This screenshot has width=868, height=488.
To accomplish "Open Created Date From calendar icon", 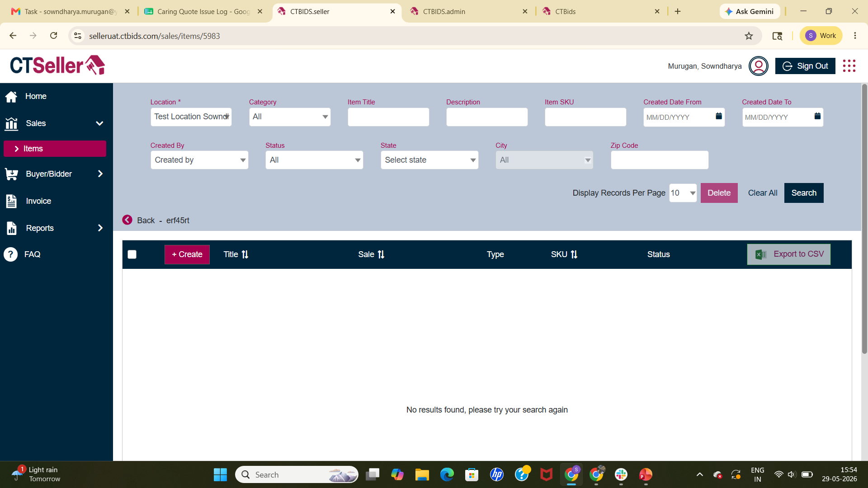I will pyautogui.click(x=718, y=116).
